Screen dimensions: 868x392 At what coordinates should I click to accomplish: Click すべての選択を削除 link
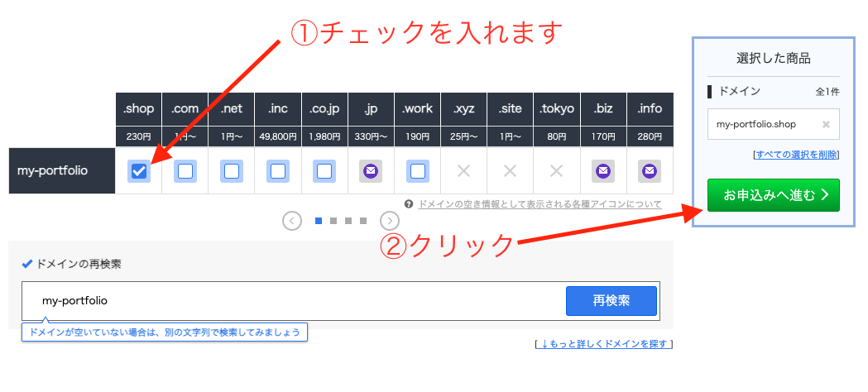tap(797, 155)
